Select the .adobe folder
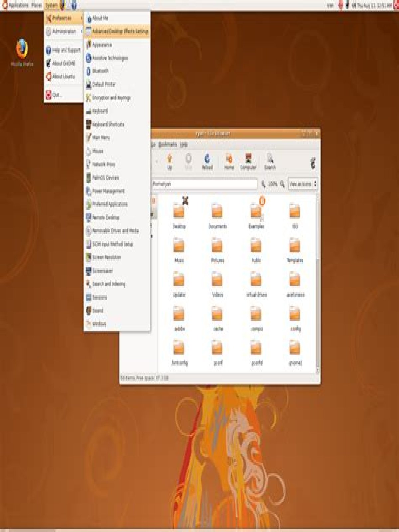The height and width of the screenshot is (532, 399). pos(179,318)
